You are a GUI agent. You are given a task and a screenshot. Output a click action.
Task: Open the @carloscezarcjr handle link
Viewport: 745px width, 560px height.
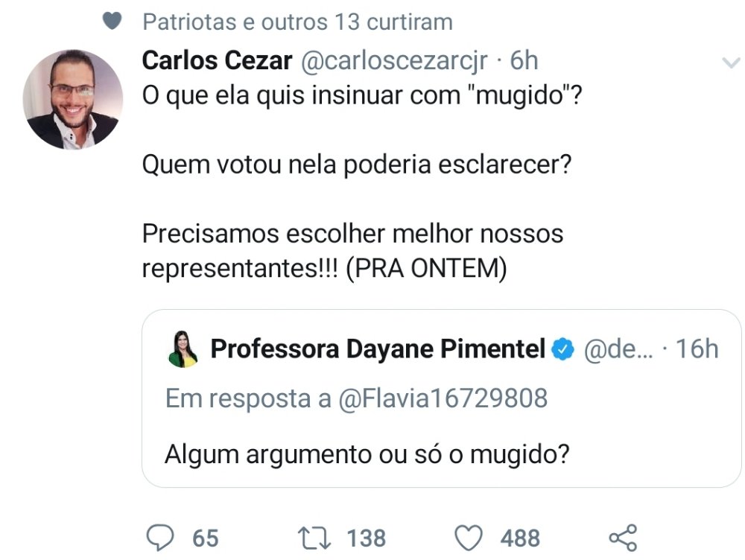tap(394, 61)
